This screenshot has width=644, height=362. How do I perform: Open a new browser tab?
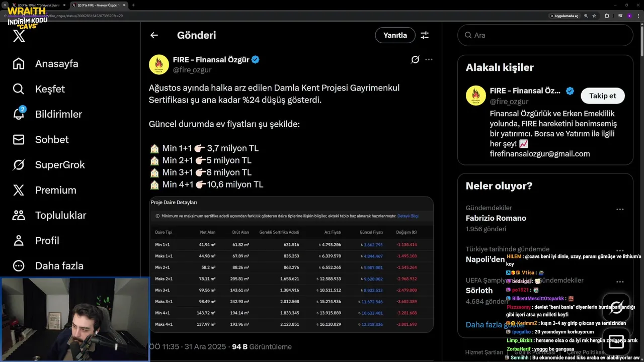tap(133, 5)
